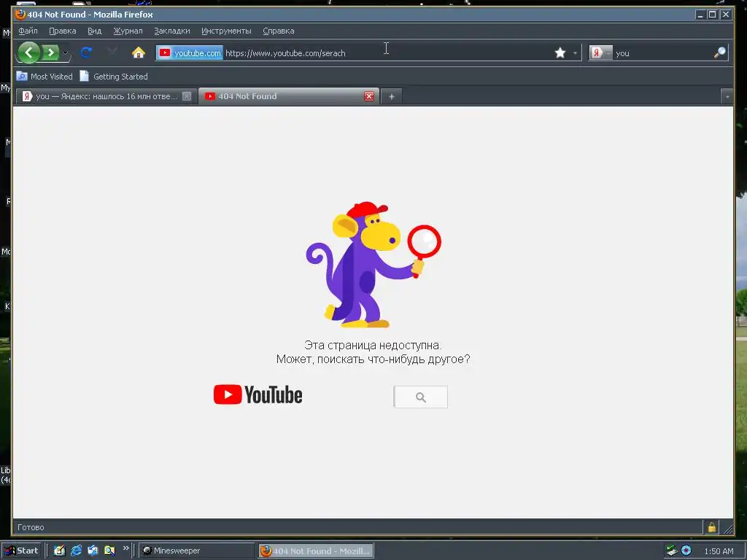The width and height of the screenshot is (747, 560).
Task: Click the URL text in the address bar
Action: pos(285,53)
